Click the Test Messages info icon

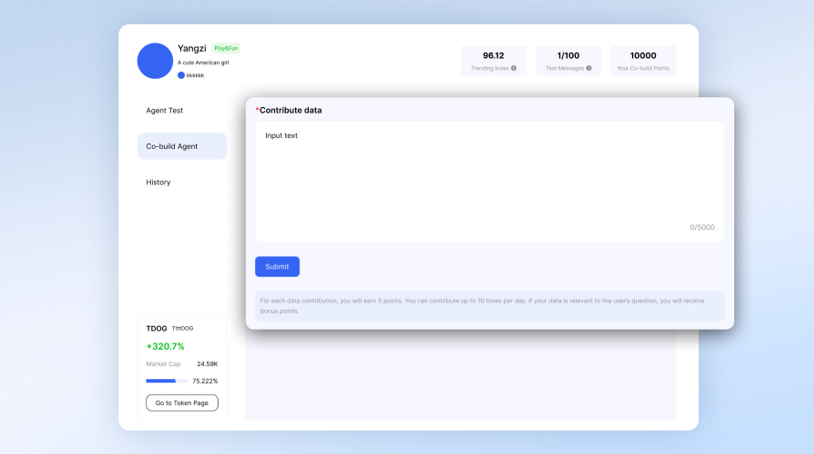click(589, 68)
